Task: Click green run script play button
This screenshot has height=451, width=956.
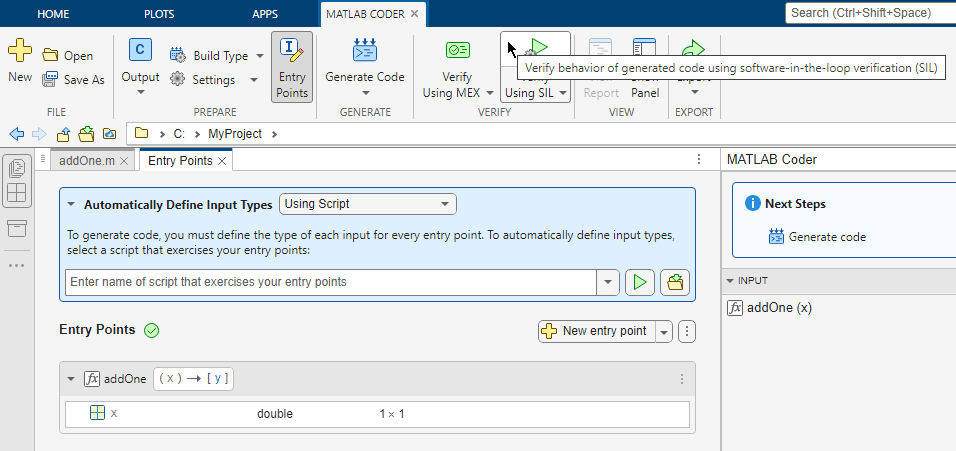Action: tap(639, 282)
